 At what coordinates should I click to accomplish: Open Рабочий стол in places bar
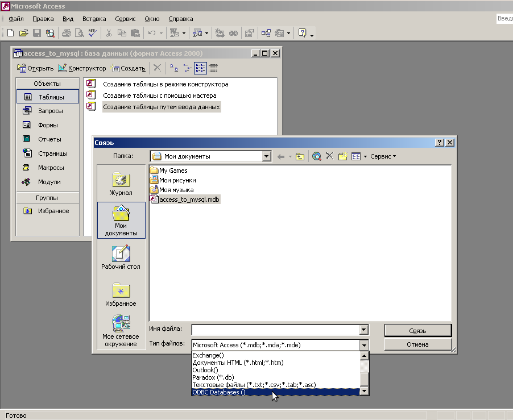click(121, 257)
